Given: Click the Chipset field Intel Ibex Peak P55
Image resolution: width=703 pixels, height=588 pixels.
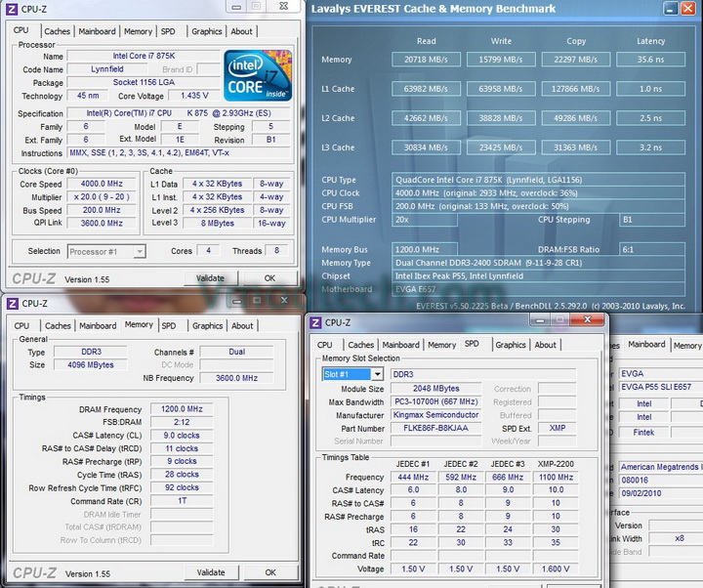Looking at the screenshot, I should [538, 276].
